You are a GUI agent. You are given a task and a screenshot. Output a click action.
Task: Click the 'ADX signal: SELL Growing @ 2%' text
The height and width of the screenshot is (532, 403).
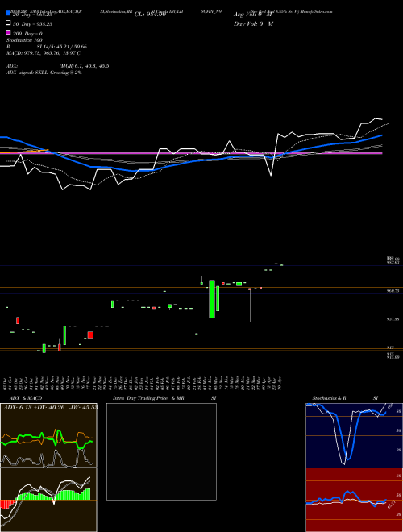click(44, 73)
